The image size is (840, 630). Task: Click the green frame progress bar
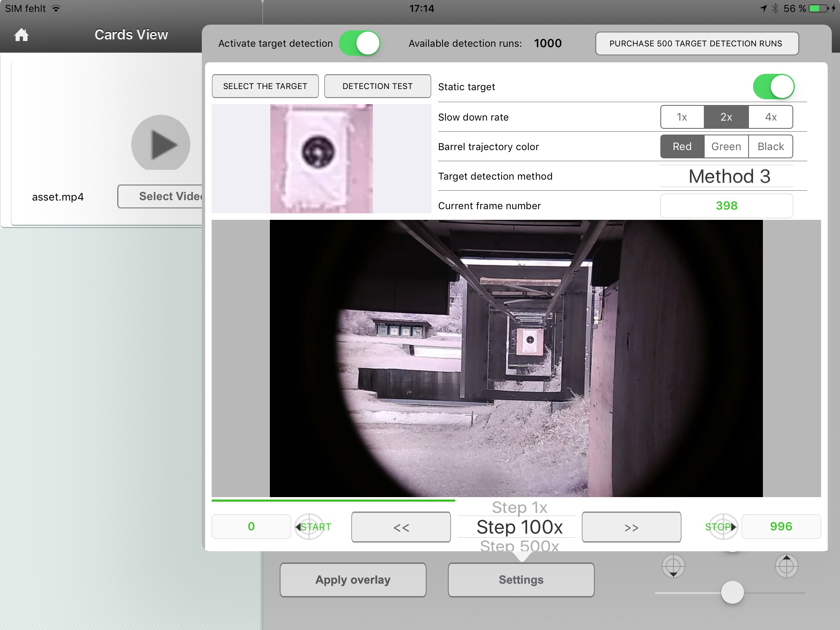(333, 500)
